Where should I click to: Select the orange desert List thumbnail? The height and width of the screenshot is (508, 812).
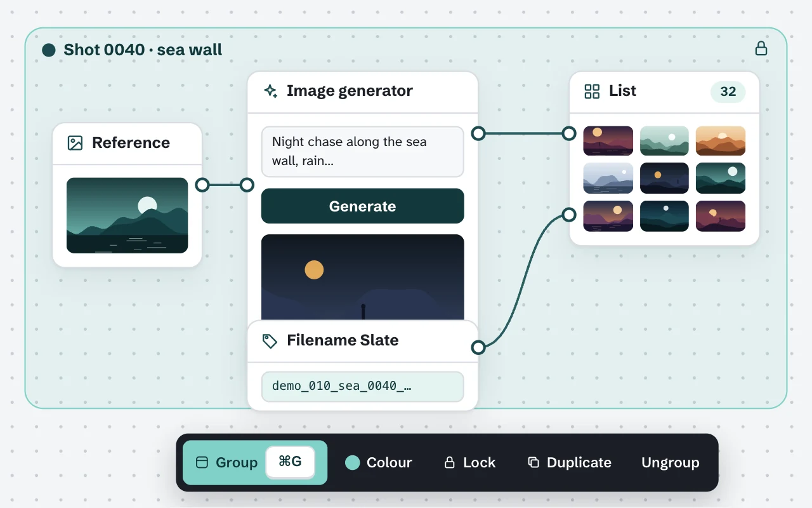(721, 140)
